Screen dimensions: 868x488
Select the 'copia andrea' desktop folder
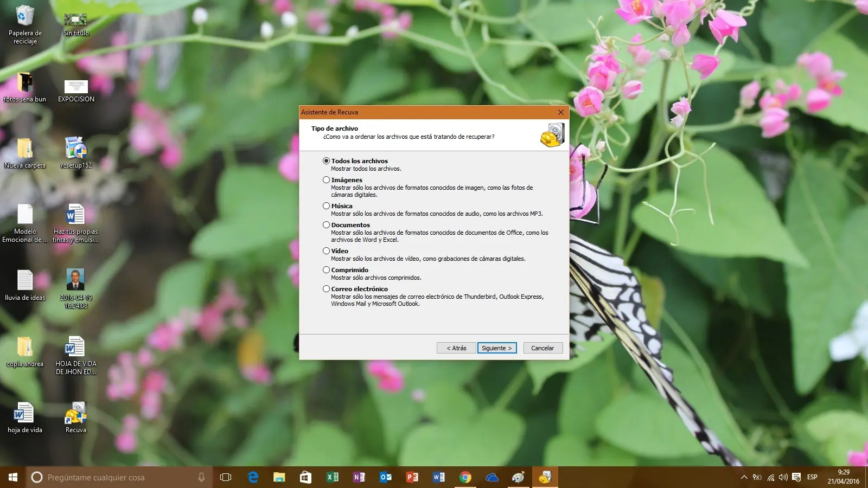pos(25,351)
